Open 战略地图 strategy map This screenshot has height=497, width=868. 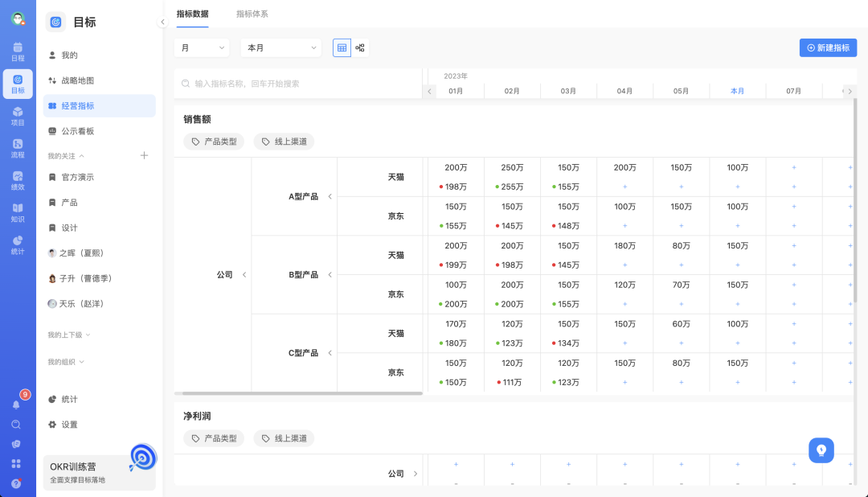pos(100,80)
